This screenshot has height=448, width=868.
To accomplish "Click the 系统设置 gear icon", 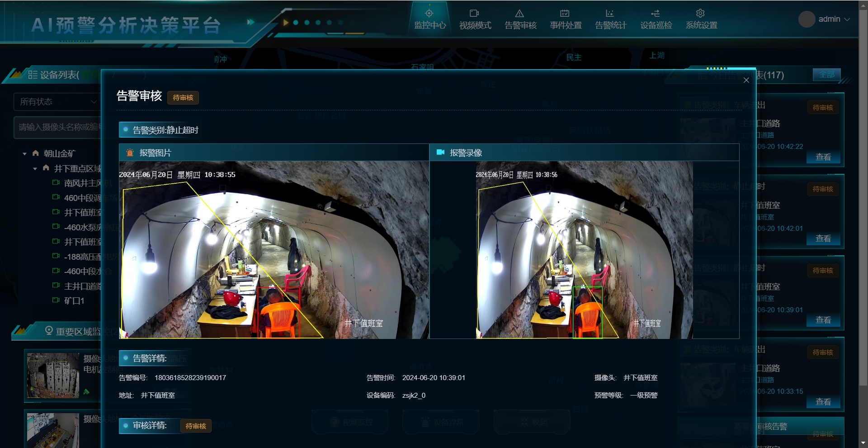I will (700, 13).
